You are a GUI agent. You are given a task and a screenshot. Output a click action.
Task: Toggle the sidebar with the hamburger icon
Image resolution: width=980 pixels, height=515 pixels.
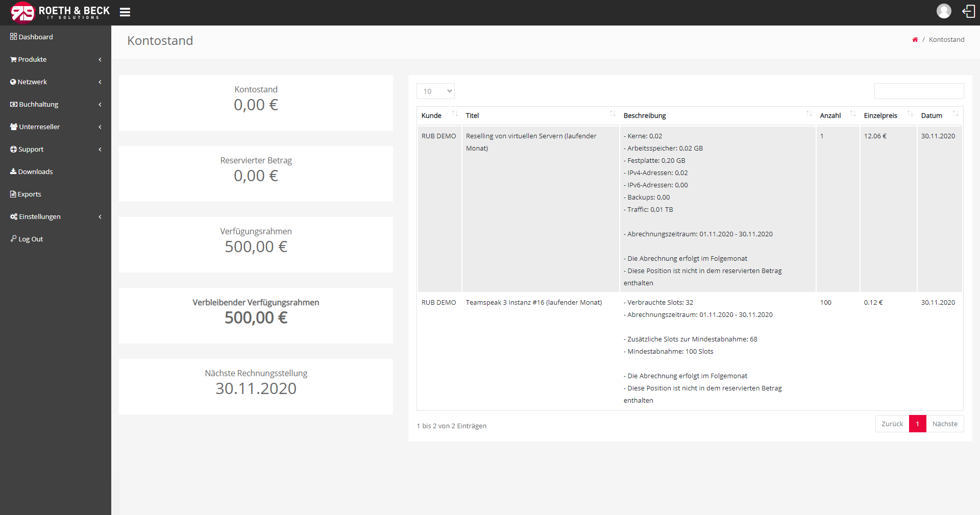point(125,12)
